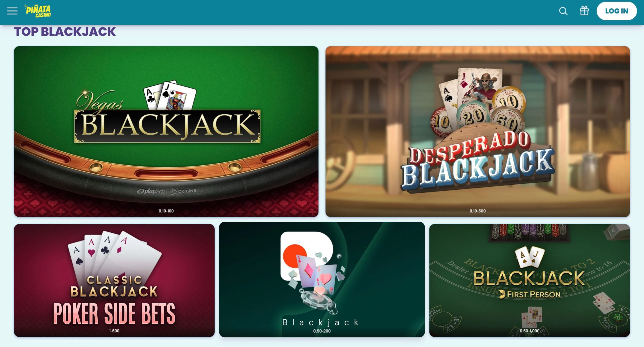Open the gift promotions icon
This screenshot has width=644, height=347.
tap(584, 11)
